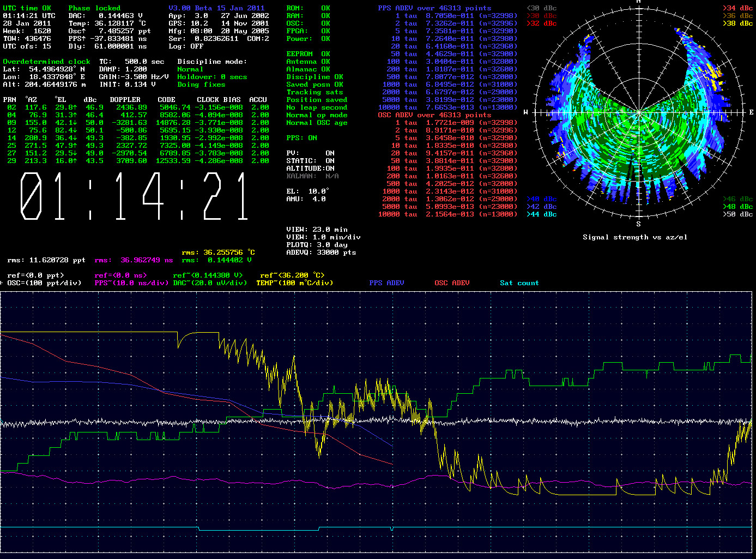Click the Log: OFF status
The image size is (756, 559).
pyautogui.click(x=186, y=46)
